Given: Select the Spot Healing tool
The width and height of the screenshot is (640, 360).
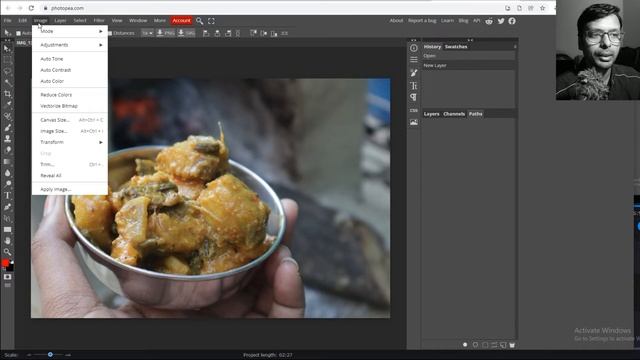Looking at the screenshot, I should pos(7,116).
